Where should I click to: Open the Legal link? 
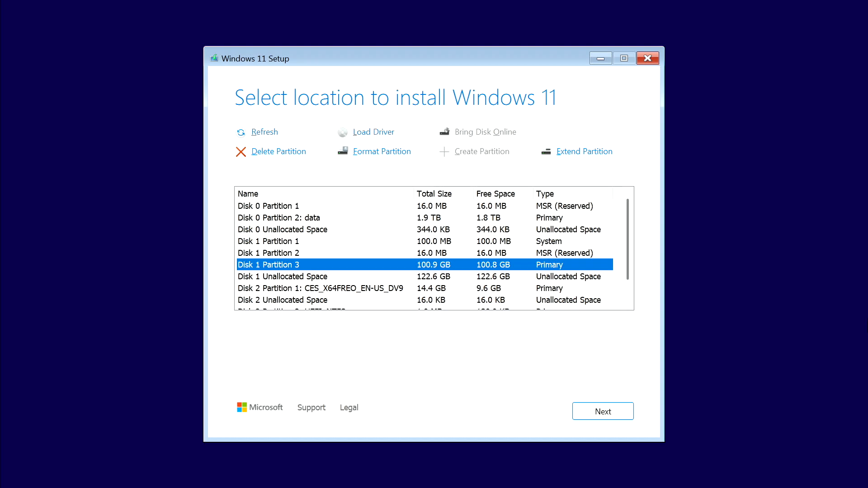[349, 408]
